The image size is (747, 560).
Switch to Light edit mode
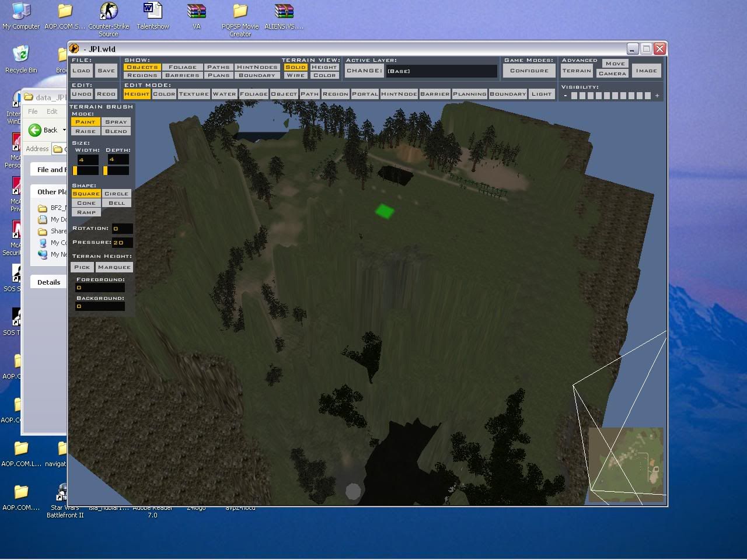[x=542, y=94]
